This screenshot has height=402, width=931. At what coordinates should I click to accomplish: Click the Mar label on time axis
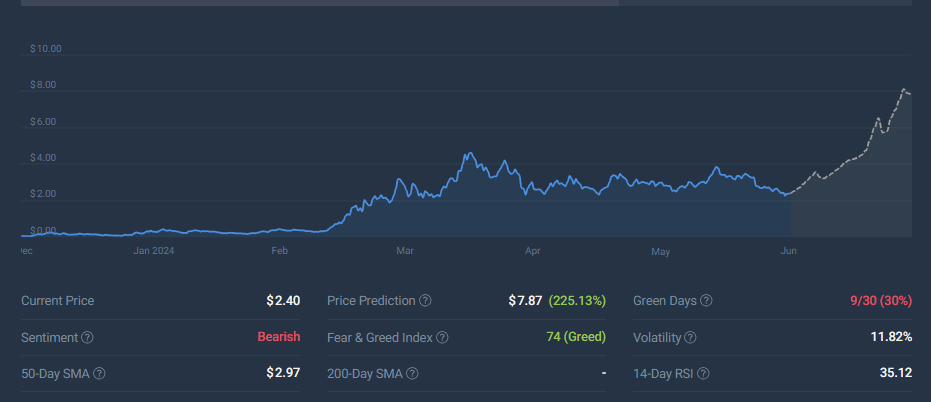(x=405, y=251)
